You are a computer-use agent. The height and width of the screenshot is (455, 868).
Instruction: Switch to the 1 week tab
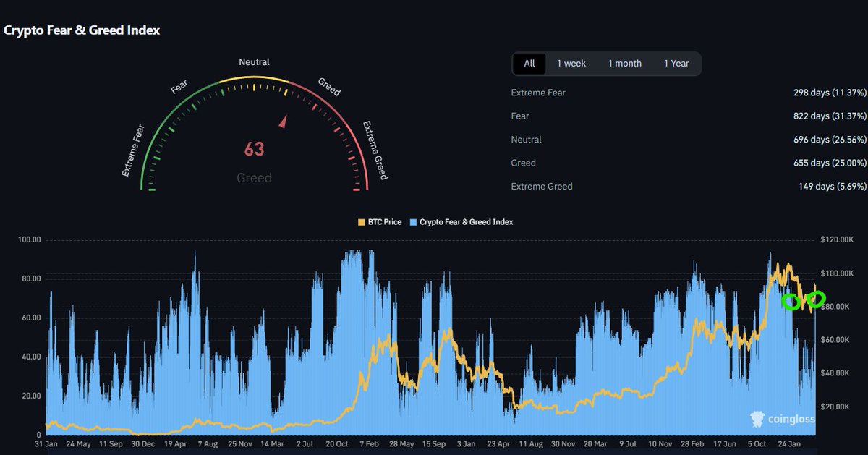click(x=571, y=64)
